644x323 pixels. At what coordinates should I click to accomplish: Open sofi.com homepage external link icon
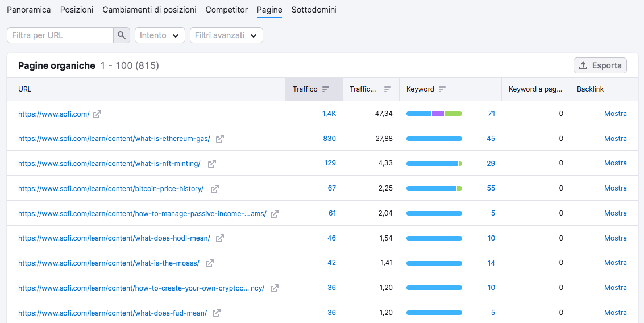(x=97, y=114)
